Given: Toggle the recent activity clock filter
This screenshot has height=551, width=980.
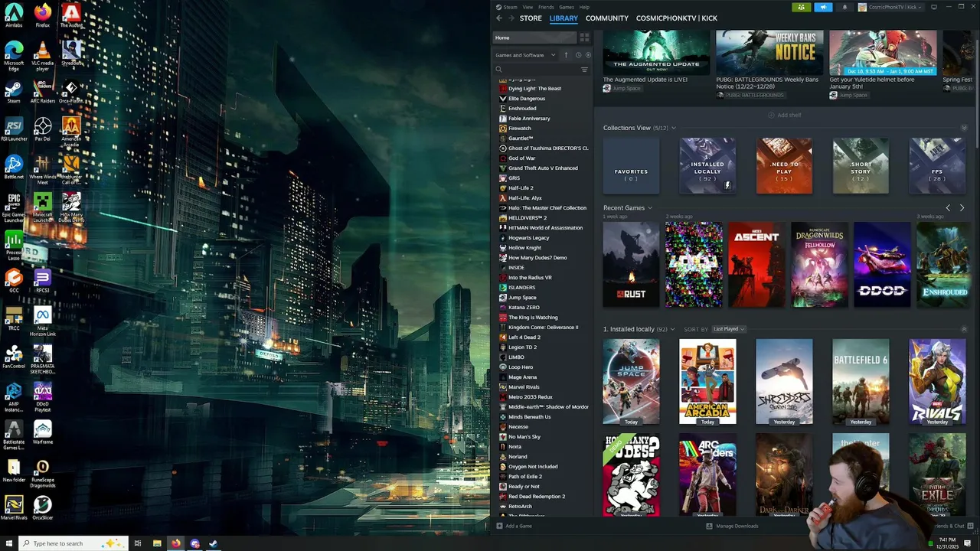Looking at the screenshot, I should pos(578,55).
